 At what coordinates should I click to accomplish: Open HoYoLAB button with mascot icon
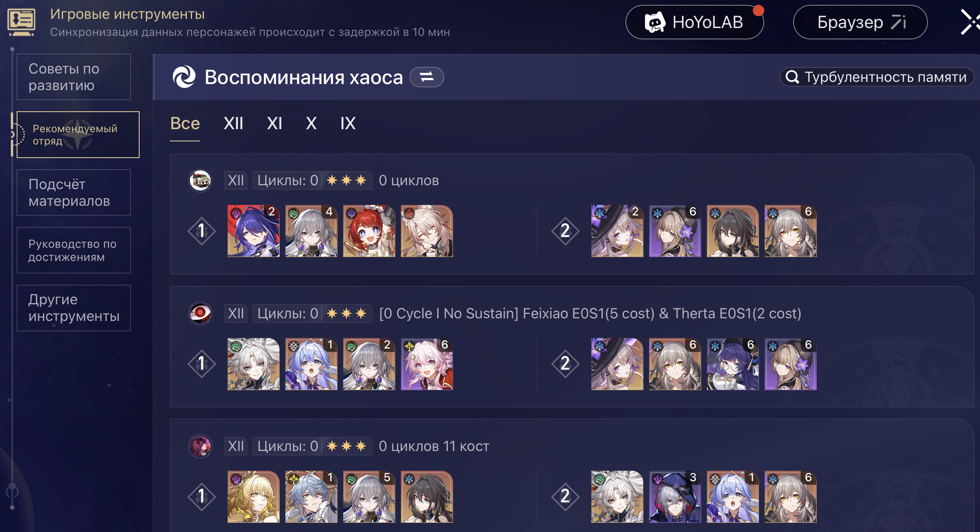(695, 22)
